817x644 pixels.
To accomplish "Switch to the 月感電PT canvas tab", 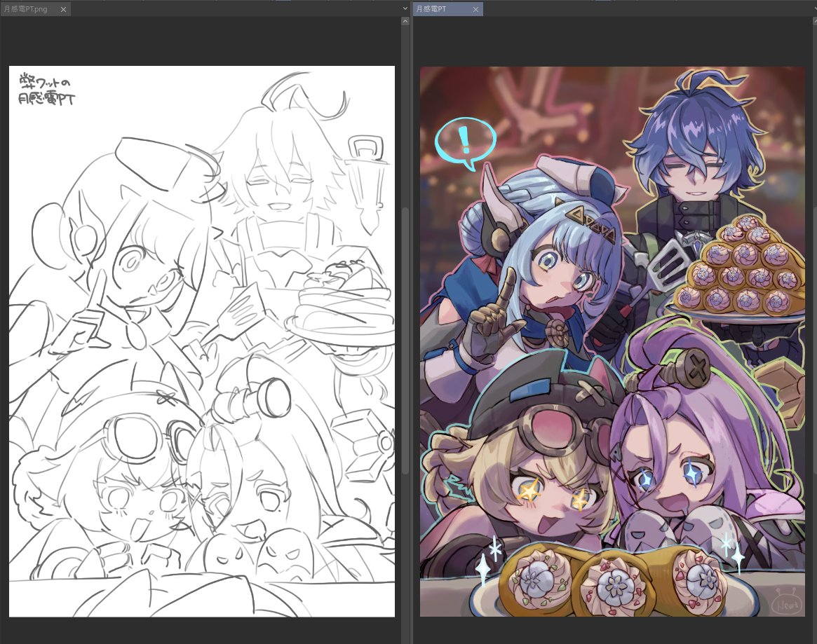I will pyautogui.click(x=447, y=9).
